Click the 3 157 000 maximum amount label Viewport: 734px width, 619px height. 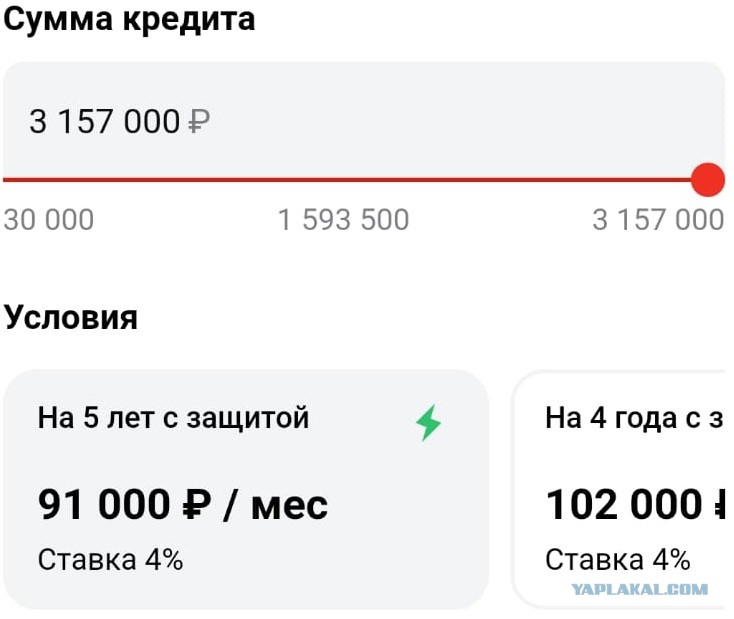[x=658, y=220]
